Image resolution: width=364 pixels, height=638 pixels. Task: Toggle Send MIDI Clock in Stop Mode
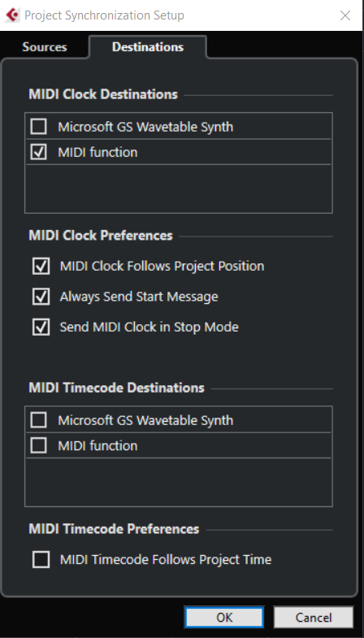[x=41, y=328]
